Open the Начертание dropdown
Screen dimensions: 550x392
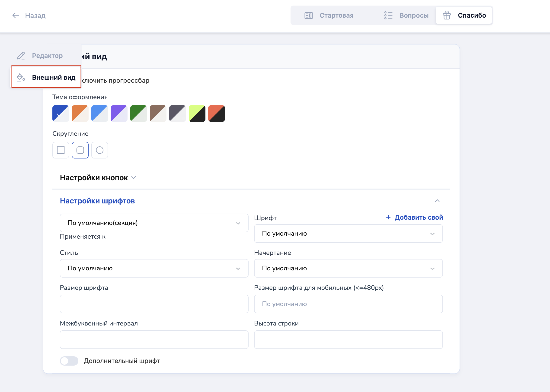click(348, 268)
